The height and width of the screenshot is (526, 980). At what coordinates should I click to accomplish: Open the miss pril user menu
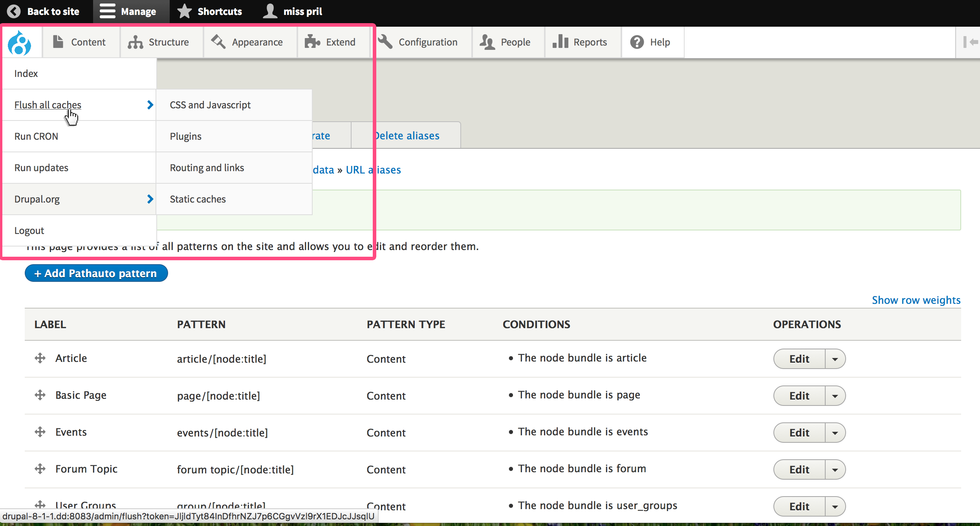(x=293, y=11)
